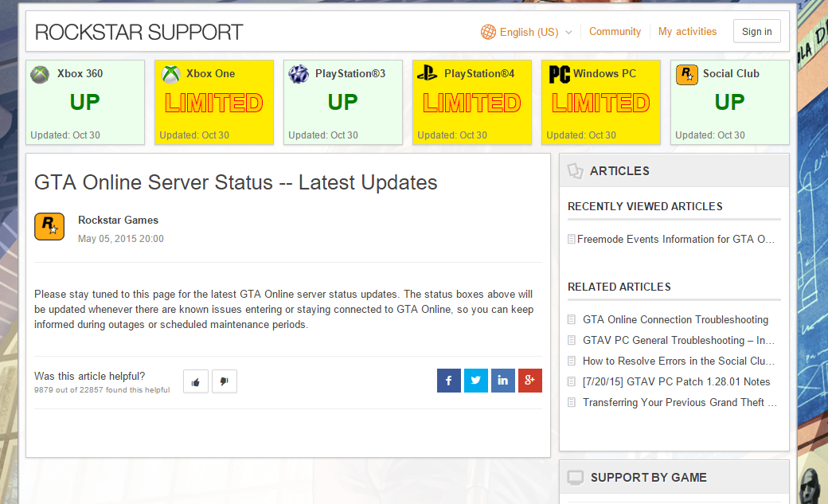The height and width of the screenshot is (504, 828).
Task: Click the Windows PC icon
Action: [559, 74]
